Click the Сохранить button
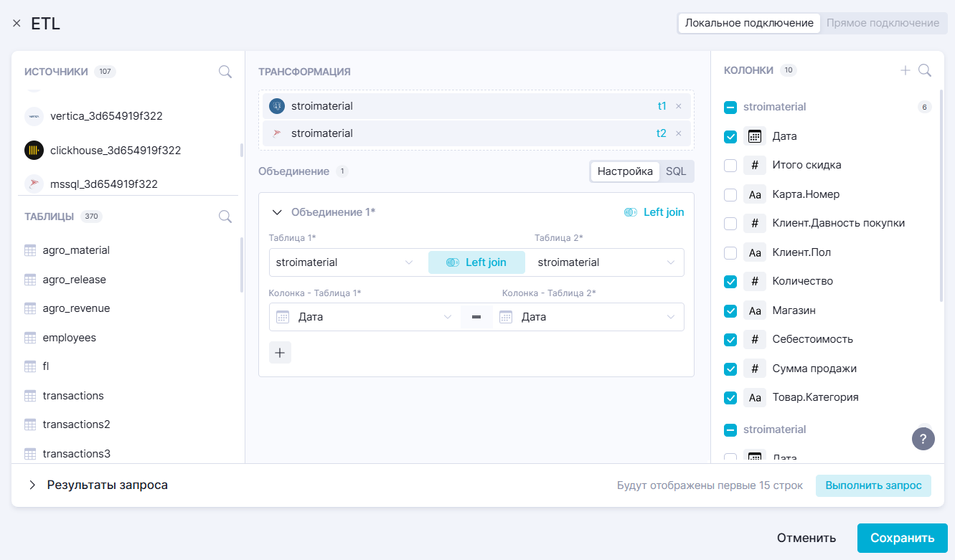 (902, 538)
